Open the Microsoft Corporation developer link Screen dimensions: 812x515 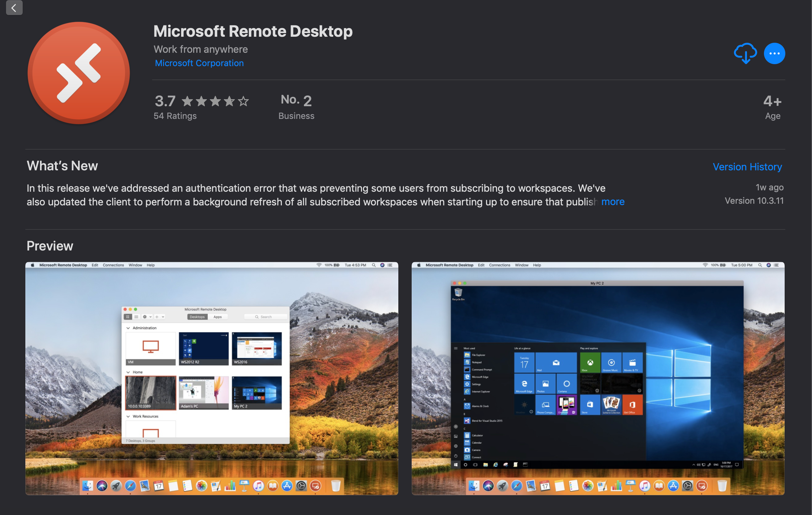pyautogui.click(x=199, y=63)
